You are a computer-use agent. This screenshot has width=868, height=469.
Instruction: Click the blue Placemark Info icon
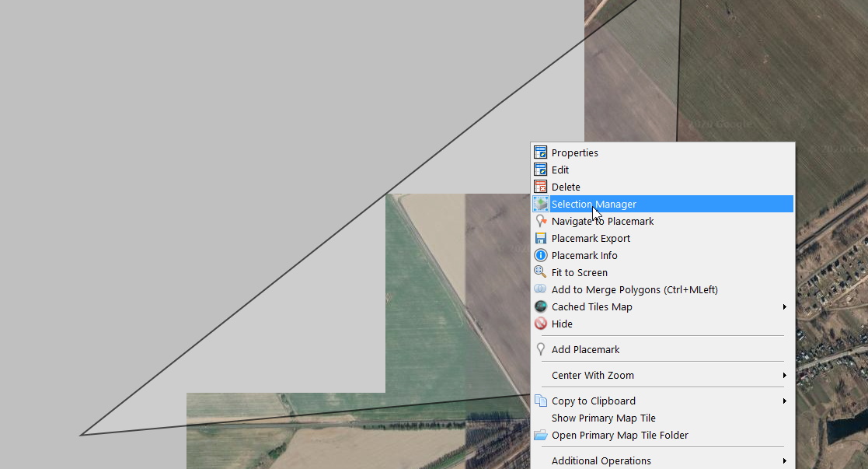tap(541, 256)
